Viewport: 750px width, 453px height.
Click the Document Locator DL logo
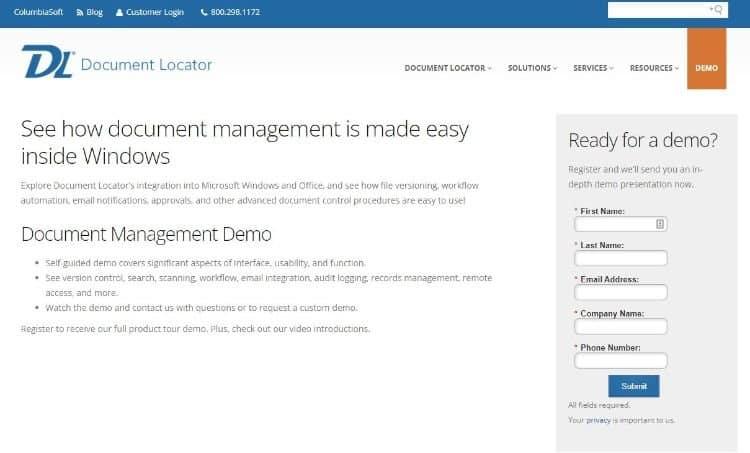(48, 62)
